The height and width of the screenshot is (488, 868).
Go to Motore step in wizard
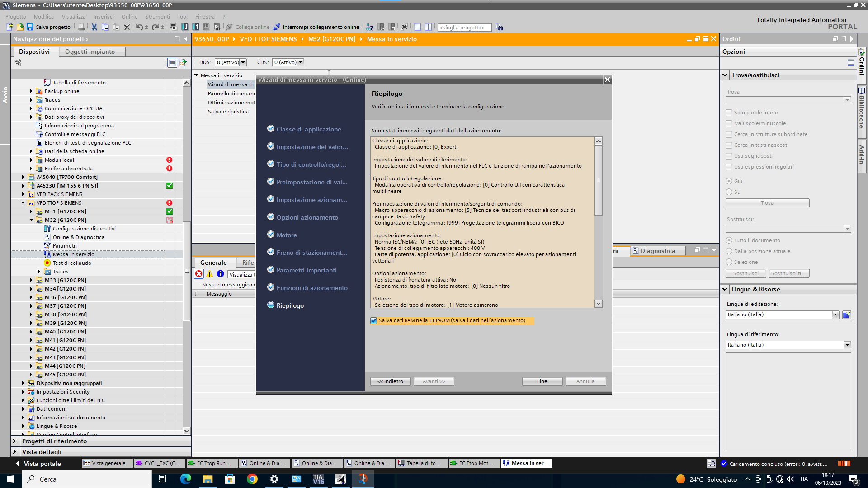pyautogui.click(x=287, y=235)
